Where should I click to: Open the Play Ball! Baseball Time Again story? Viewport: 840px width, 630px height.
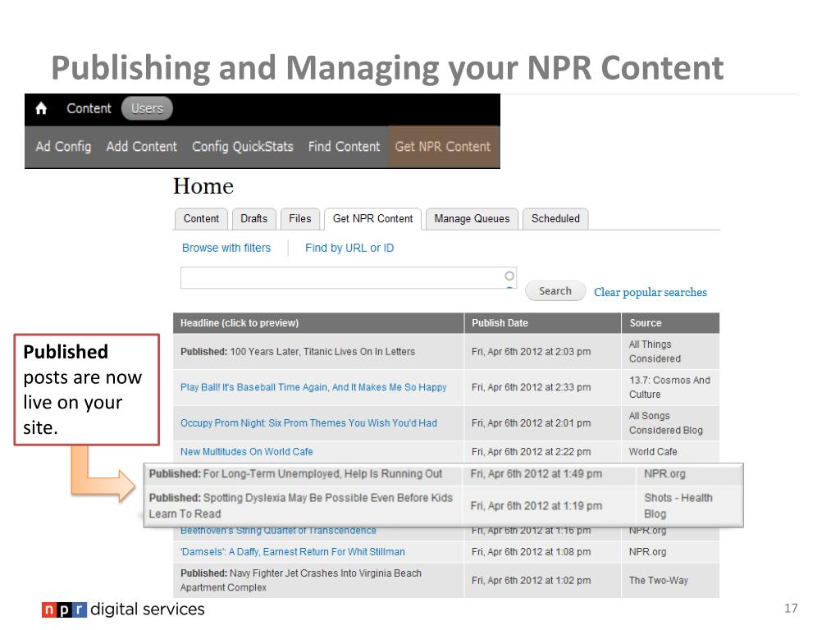313,387
